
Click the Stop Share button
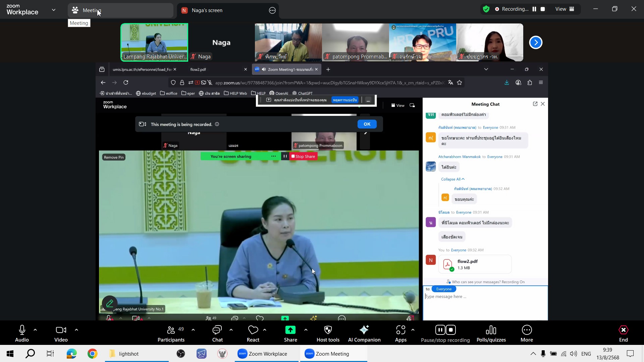(304, 156)
